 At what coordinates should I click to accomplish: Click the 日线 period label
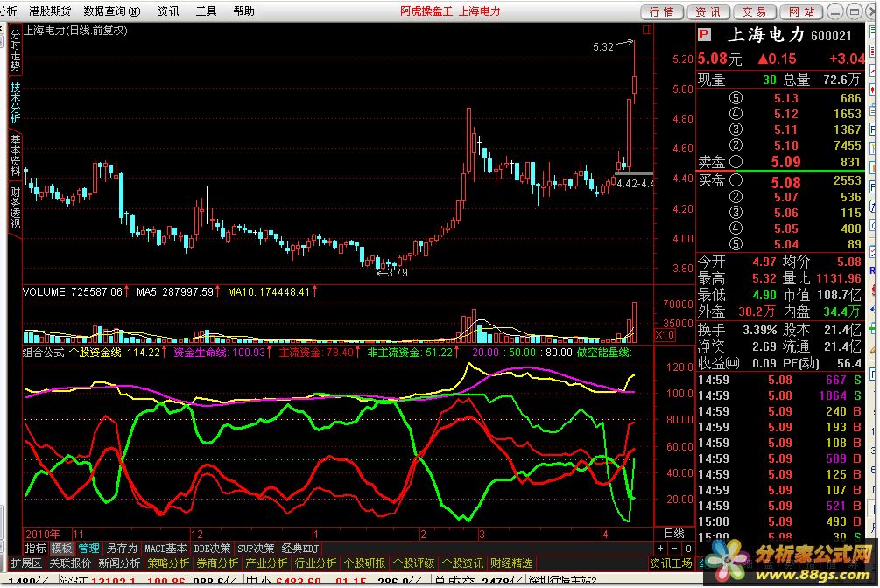pos(674,533)
